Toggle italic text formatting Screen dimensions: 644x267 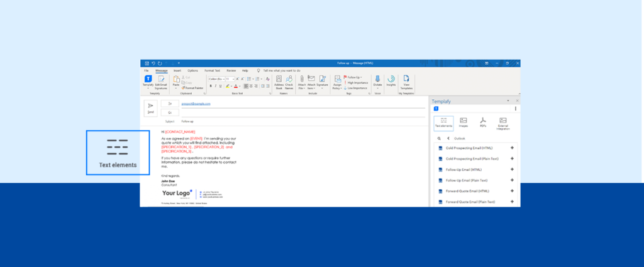click(215, 86)
